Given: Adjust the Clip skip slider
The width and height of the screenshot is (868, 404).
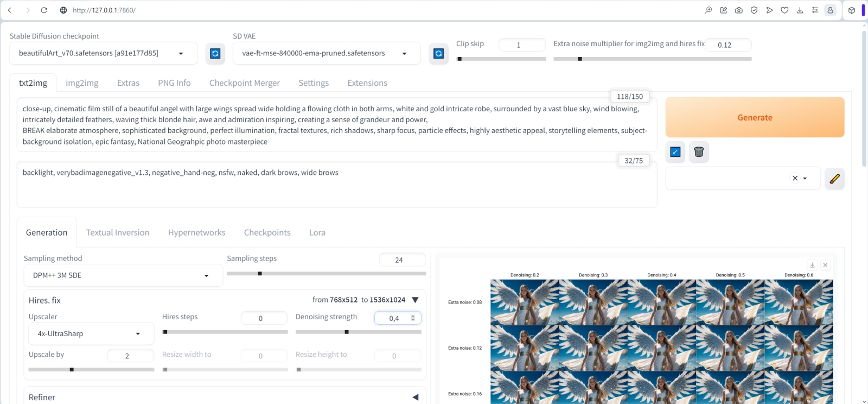Looking at the screenshot, I should (x=501, y=59).
